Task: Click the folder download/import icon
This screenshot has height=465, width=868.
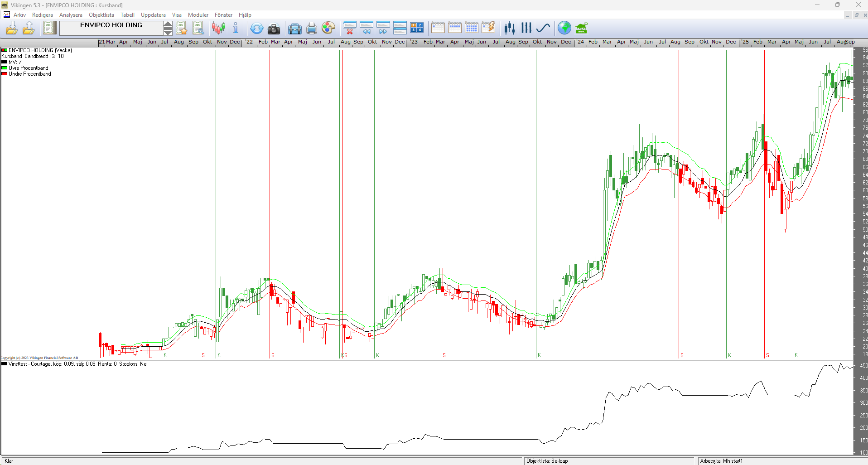Action: coord(12,28)
